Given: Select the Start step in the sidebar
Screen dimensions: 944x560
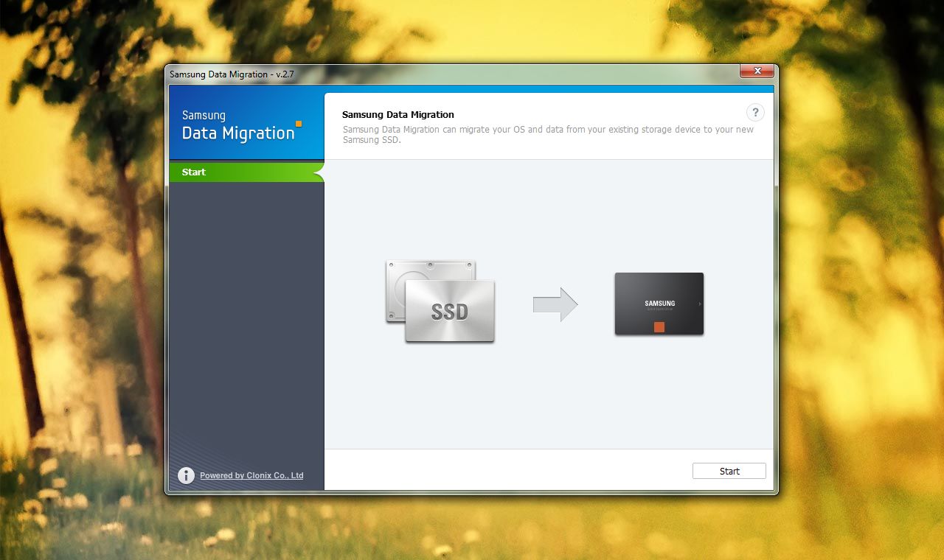Looking at the screenshot, I should click(193, 172).
